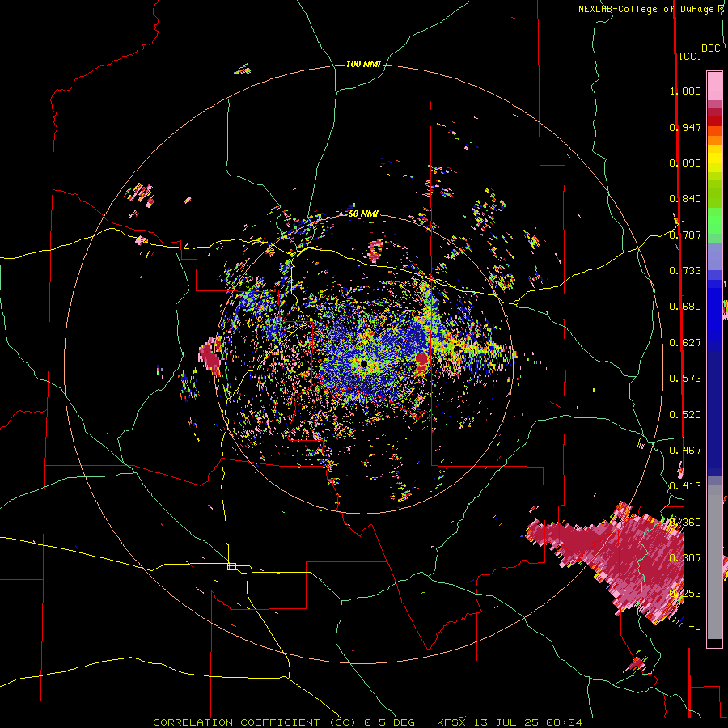Click the 0.947 legend value
This screenshot has width=728, height=728.
click(685, 127)
